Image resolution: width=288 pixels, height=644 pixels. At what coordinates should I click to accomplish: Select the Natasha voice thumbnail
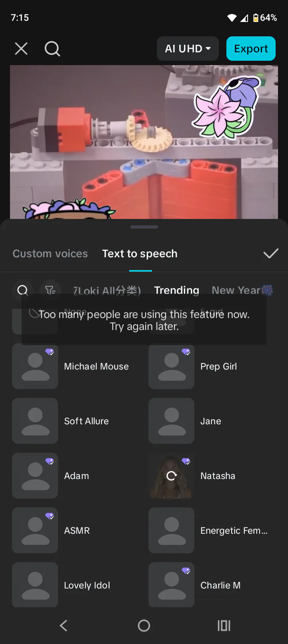click(172, 476)
